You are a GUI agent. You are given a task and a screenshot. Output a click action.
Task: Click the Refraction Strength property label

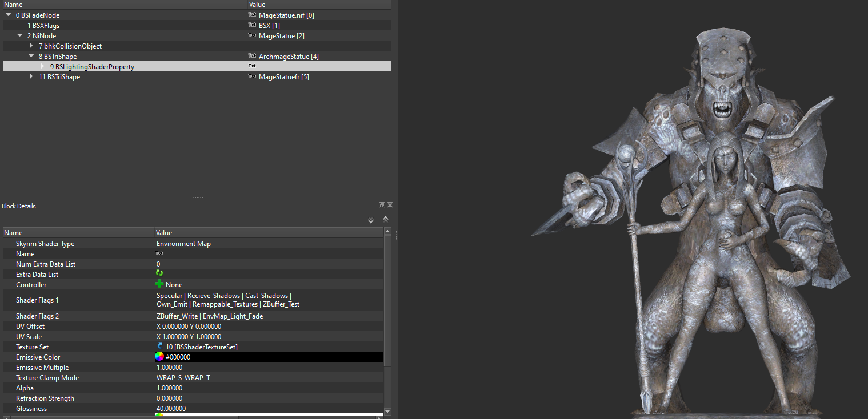[x=45, y=398]
